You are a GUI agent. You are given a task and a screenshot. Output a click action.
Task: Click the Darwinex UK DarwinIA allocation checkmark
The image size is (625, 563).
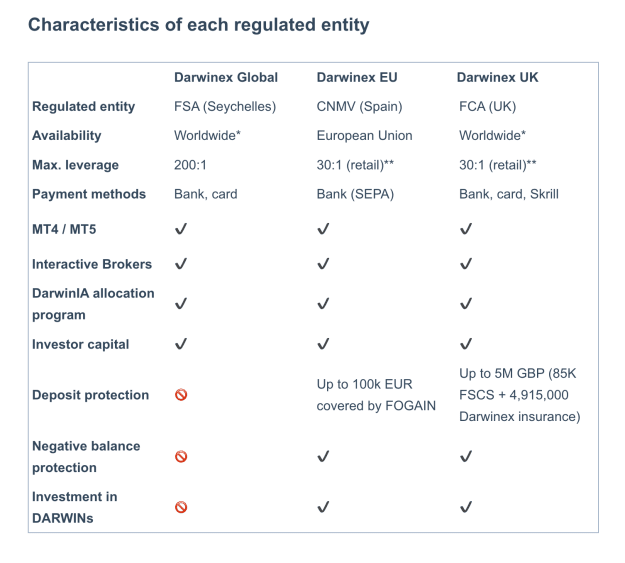point(466,304)
